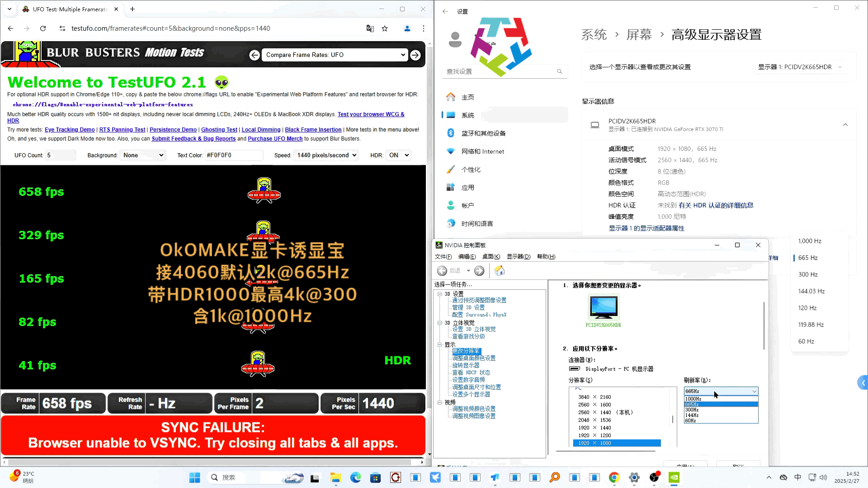The image size is (868, 488).
Task: Open the NVIDIA refresh rate 665Hz combo box
Action: point(721,391)
